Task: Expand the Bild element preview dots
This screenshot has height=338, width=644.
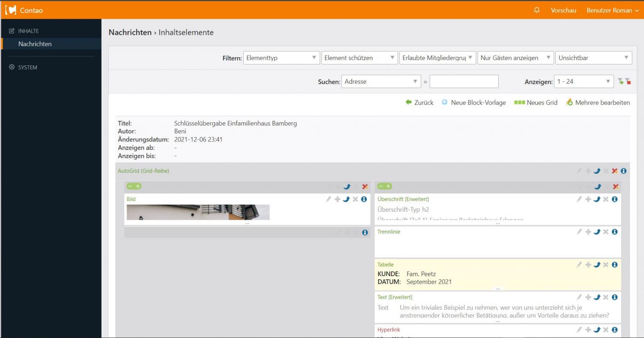Action: pyautogui.click(x=247, y=223)
